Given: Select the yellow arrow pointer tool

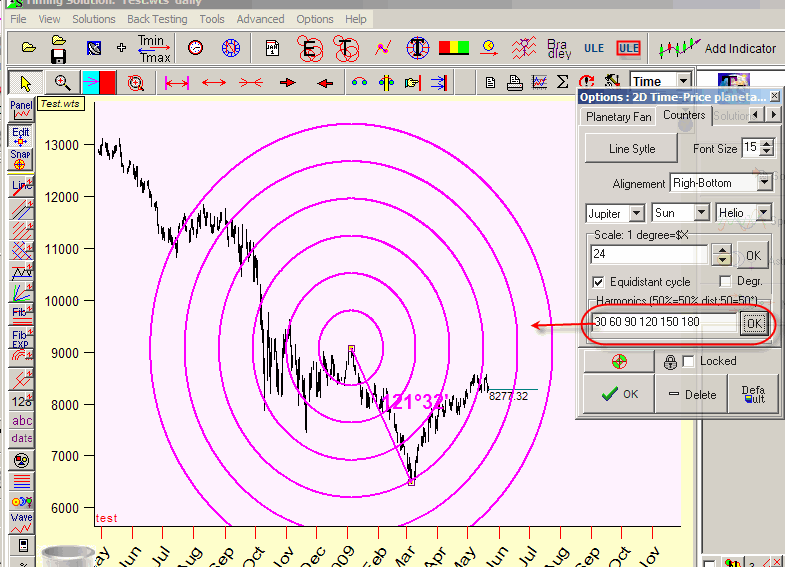Looking at the screenshot, I should [x=26, y=83].
